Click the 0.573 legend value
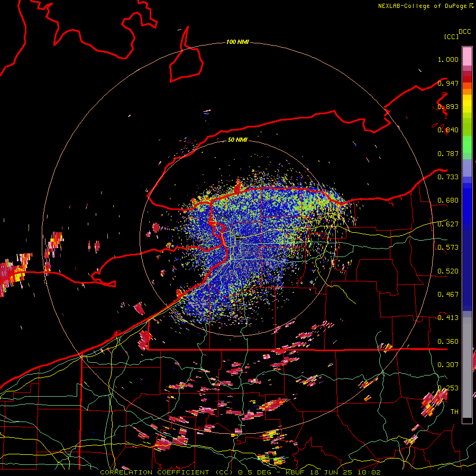 pyautogui.click(x=448, y=248)
